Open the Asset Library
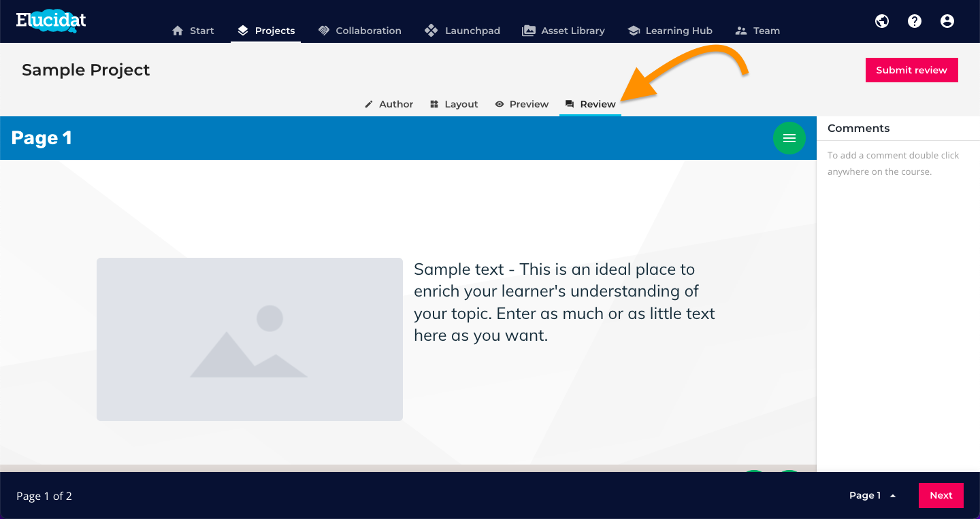The height and width of the screenshot is (519, 980). point(563,31)
